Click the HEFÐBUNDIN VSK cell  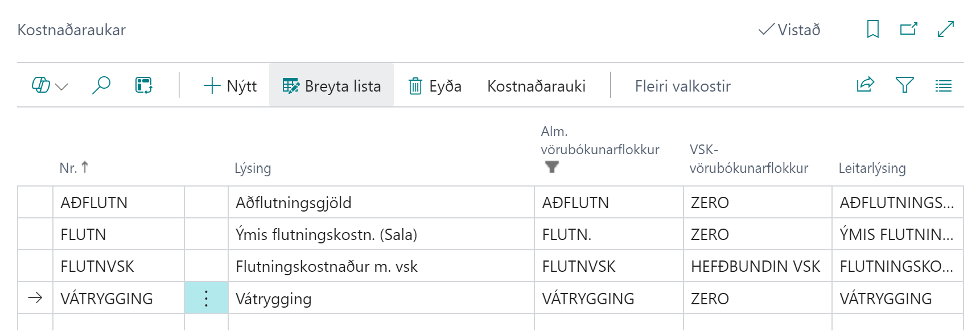pyautogui.click(x=755, y=266)
